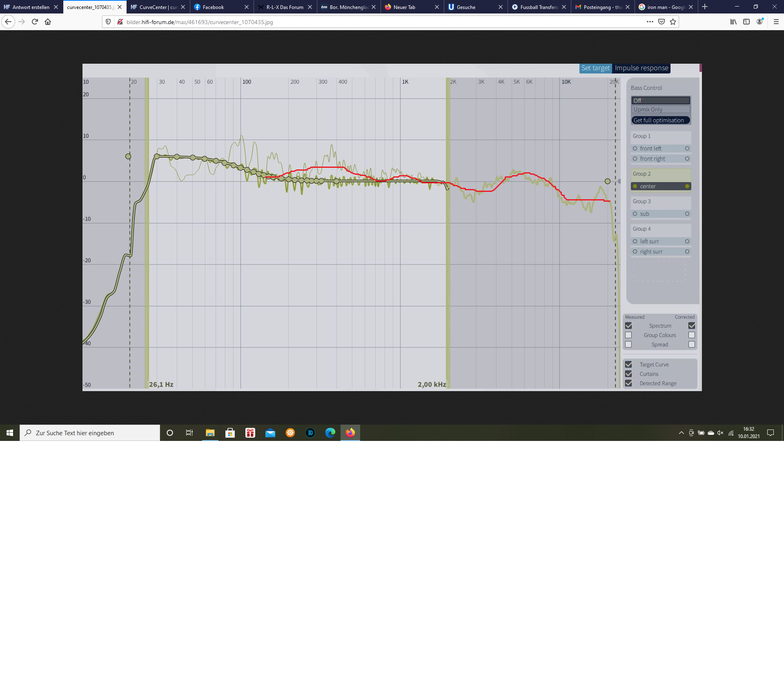Screen dimensions: 784x681
Task: Show hidden system tray icons chevron
Action: [681, 433]
